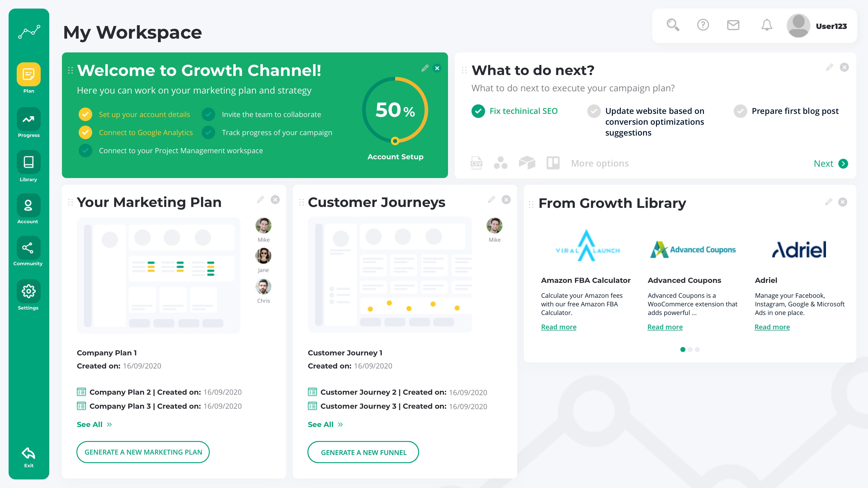Open notifications bell icon
This screenshot has width=868, height=488.
pyautogui.click(x=767, y=25)
